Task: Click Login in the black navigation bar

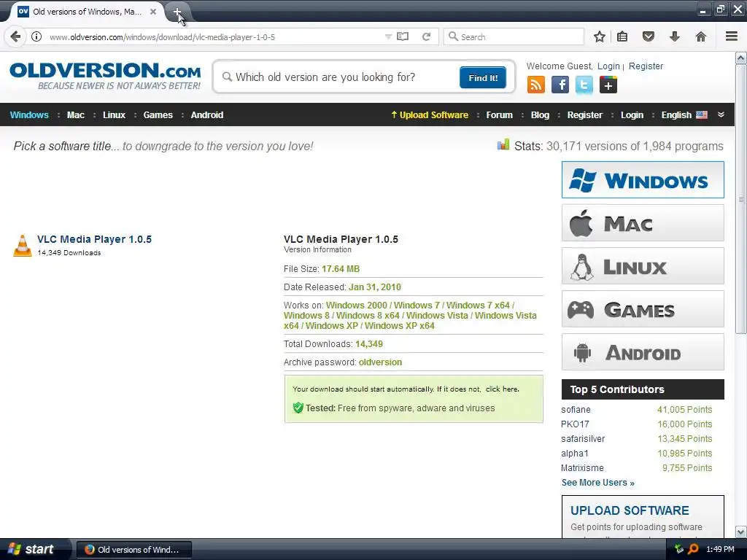Action: [632, 114]
